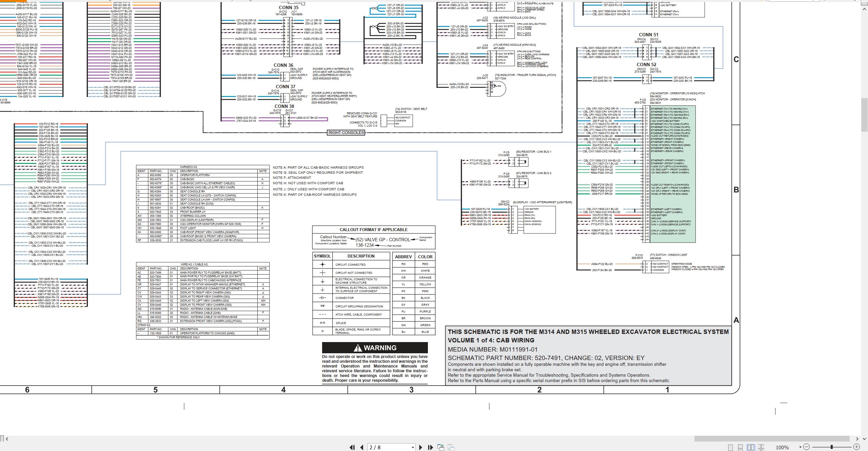
Task: Click the BROWN color legend entry
Action: pos(425,318)
